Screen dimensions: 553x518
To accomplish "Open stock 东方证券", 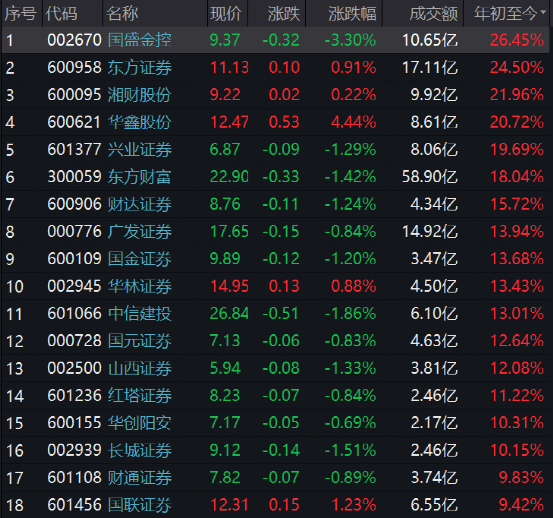I will [x=140, y=67].
